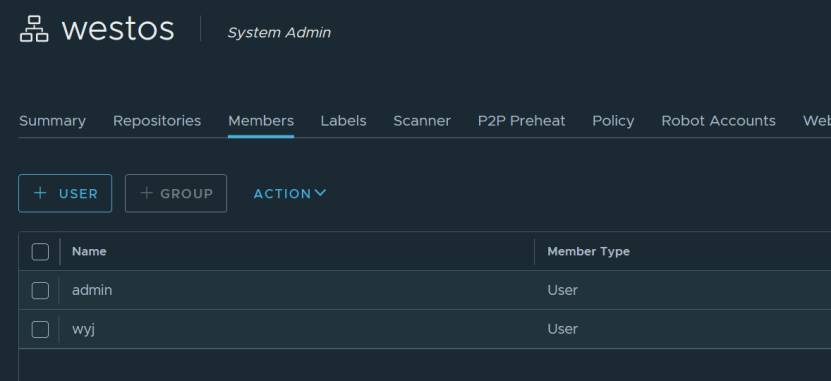Open the ACTION dropdown menu
Screen dimensions: 831x381
click(289, 193)
